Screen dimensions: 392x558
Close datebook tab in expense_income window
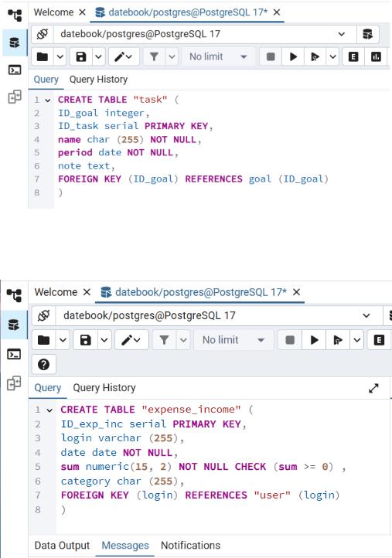click(296, 292)
